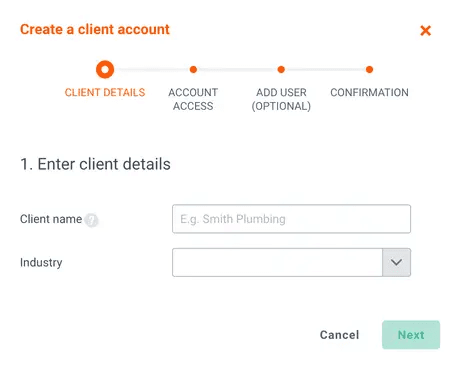Viewport: 460px width, 369px height.
Task: Go to the CONFIRMATION step label
Action: point(369,92)
